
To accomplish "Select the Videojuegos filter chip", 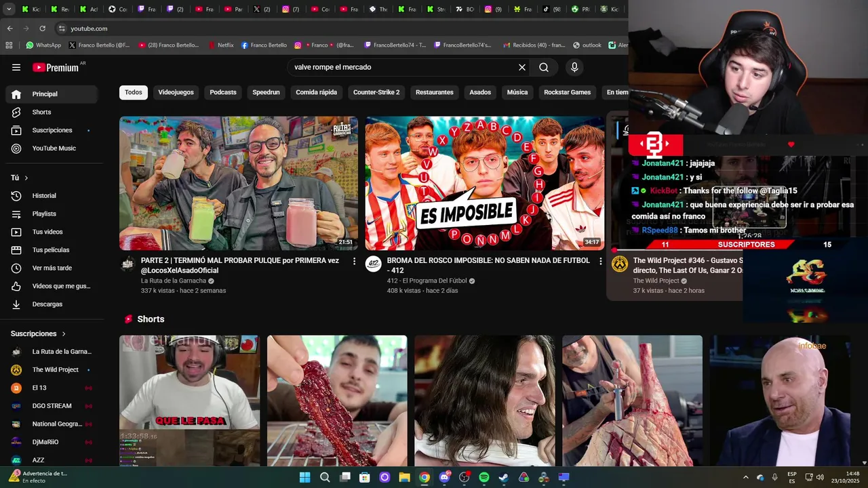I will click(x=176, y=92).
